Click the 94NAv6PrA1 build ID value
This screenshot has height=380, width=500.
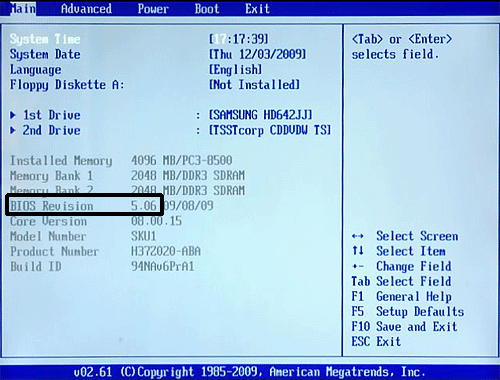point(163,266)
